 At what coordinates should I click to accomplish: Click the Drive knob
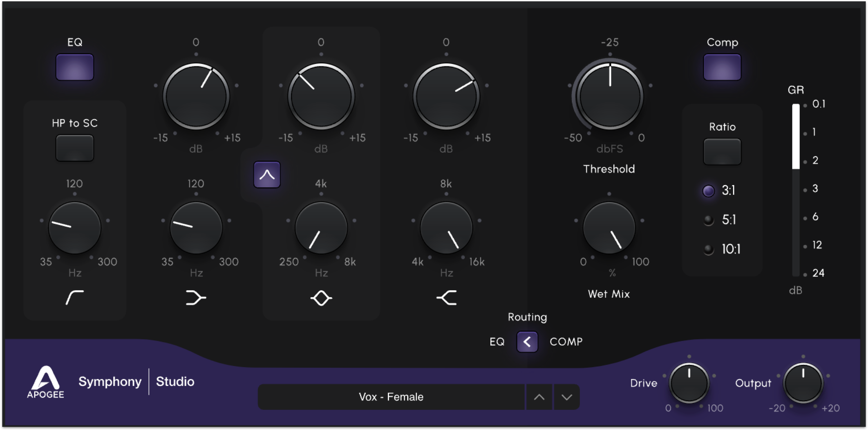tap(689, 383)
